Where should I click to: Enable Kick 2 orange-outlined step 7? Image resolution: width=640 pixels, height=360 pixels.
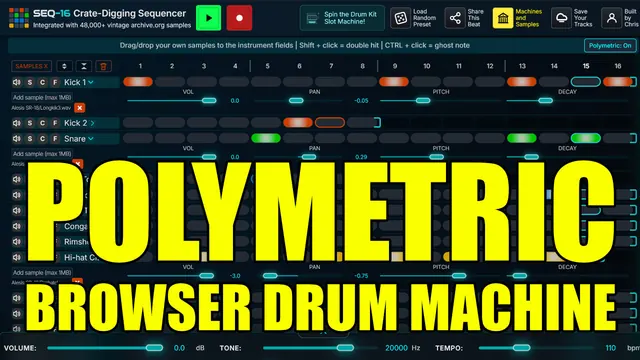tap(330, 122)
